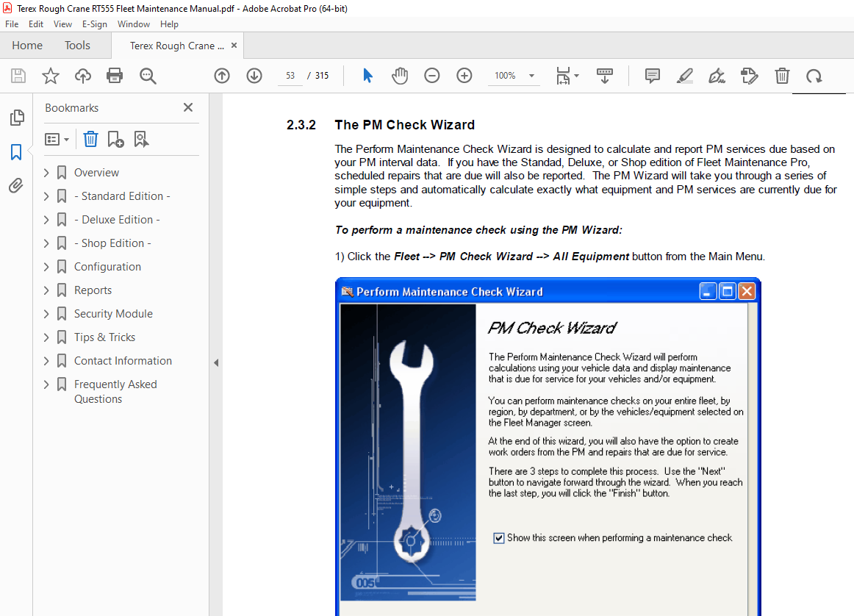This screenshot has height=616, width=854.
Task: Add the file to starred with the star icon
Action: pos(51,76)
